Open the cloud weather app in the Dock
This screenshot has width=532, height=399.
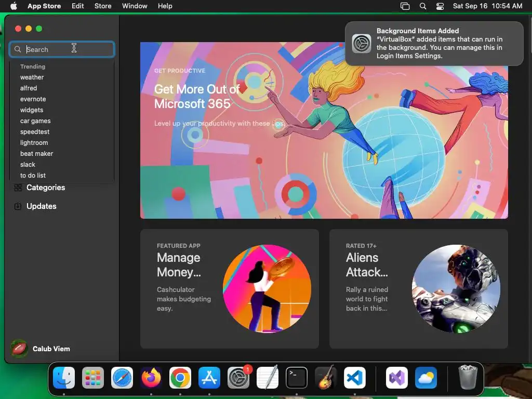pos(426,378)
